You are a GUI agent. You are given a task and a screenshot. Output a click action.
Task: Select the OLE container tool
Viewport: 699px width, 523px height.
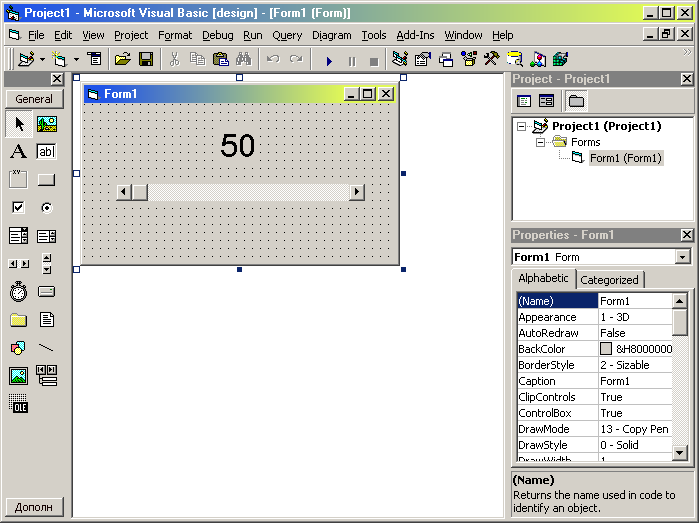(18, 403)
